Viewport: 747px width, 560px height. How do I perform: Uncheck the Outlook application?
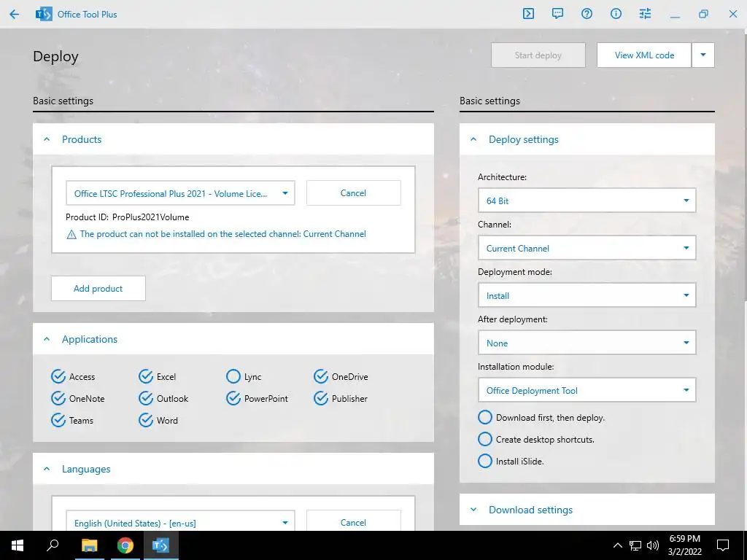(146, 399)
